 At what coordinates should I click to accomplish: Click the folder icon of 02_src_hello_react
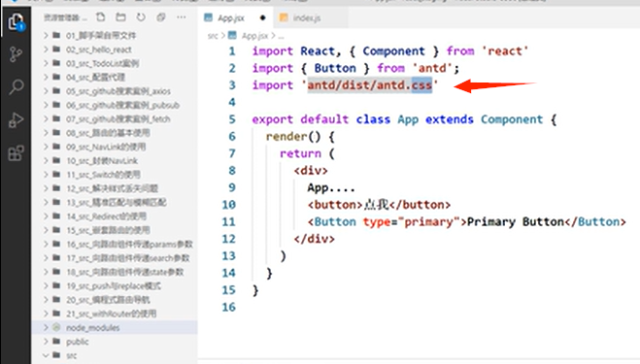(56, 50)
